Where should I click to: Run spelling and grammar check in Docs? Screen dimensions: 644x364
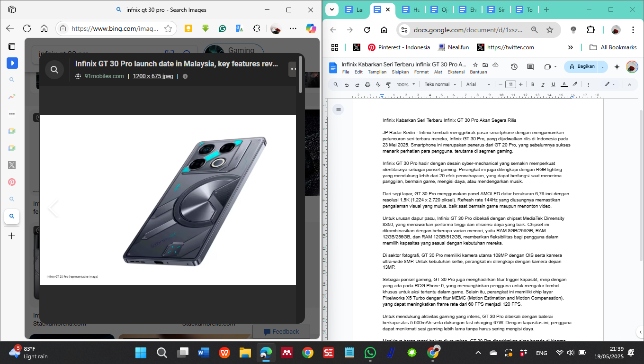pyautogui.click(x=378, y=84)
